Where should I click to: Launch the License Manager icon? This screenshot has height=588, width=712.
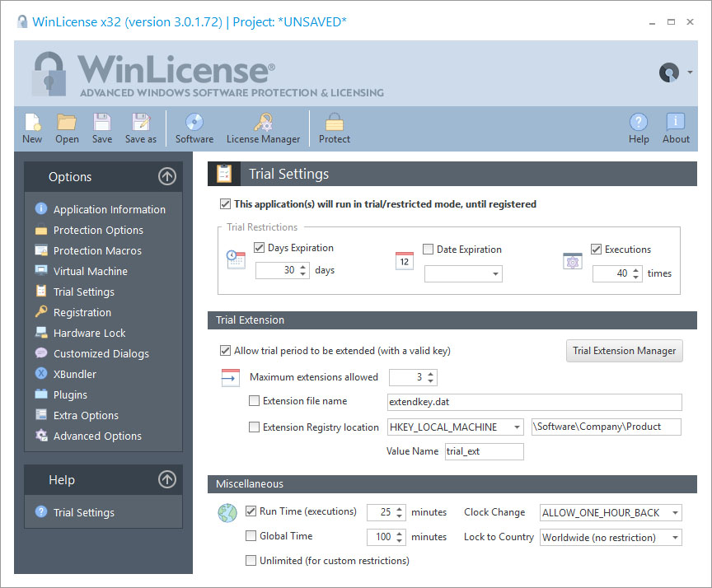coord(264,123)
